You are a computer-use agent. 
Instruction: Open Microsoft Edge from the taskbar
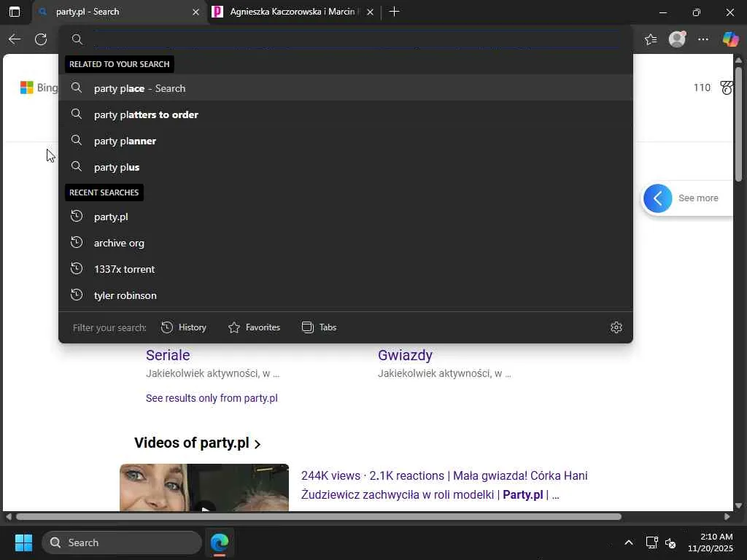(220, 542)
